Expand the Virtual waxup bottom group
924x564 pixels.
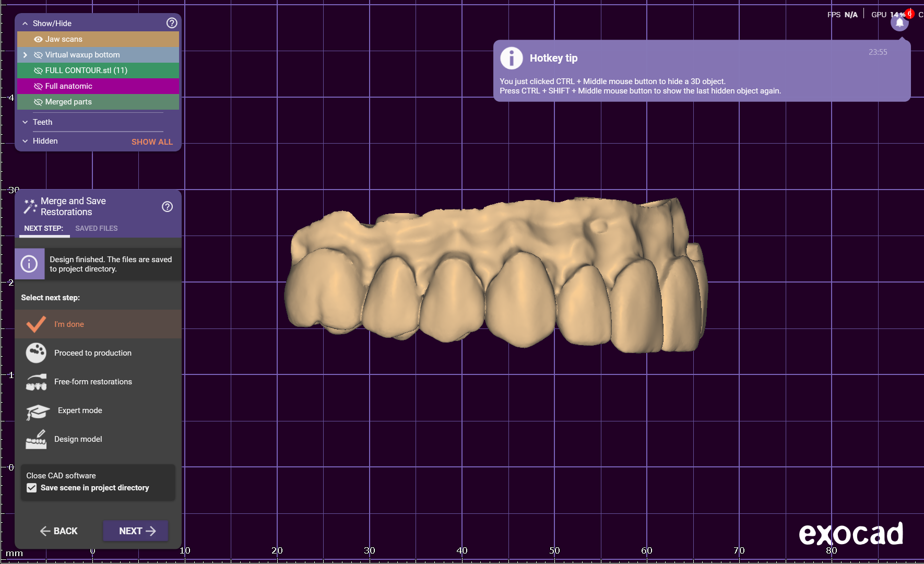pos(25,55)
